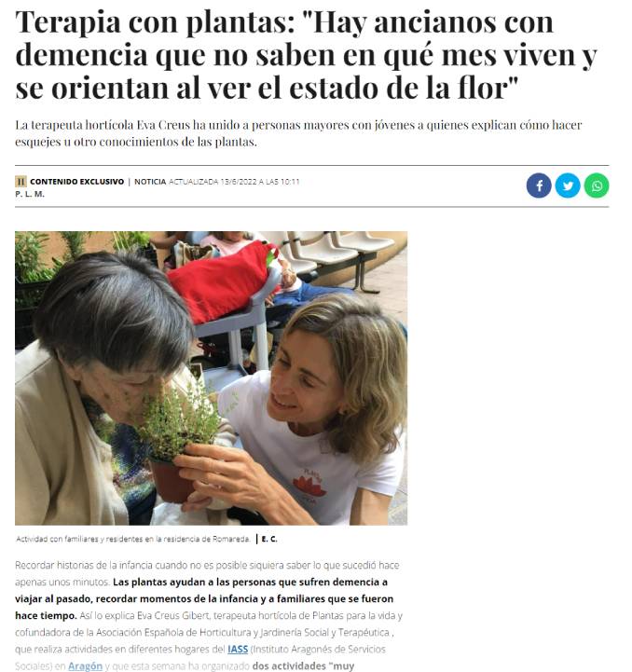Open the Aragón link
This screenshot has width=632, height=672.
click(x=85, y=665)
